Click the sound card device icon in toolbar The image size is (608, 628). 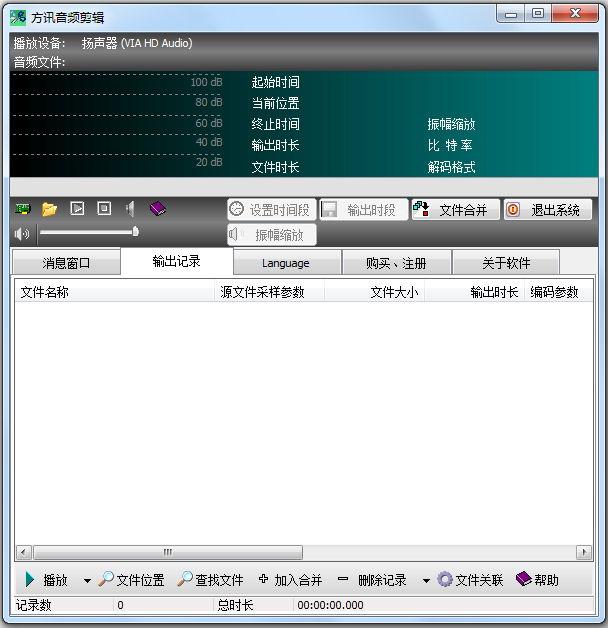[23, 209]
